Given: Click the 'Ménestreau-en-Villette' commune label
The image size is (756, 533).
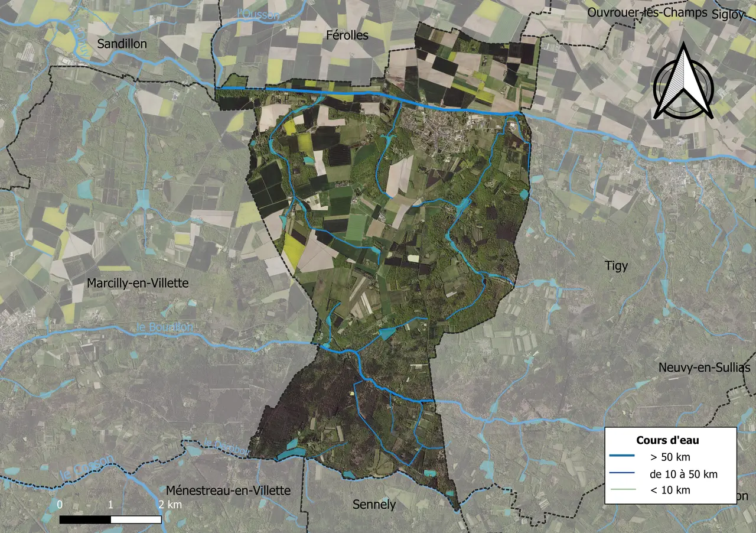Looking at the screenshot, I should click(x=228, y=490).
